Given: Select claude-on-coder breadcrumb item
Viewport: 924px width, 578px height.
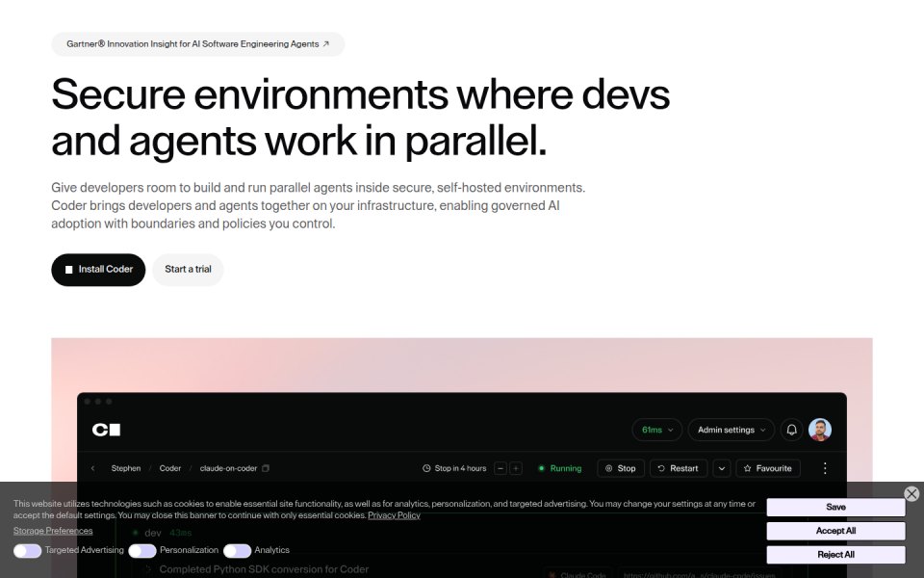Looking at the screenshot, I should (x=228, y=468).
